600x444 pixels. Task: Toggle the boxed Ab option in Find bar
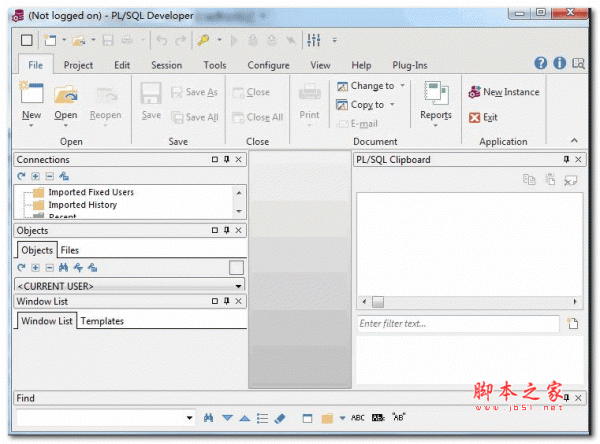pos(378,418)
